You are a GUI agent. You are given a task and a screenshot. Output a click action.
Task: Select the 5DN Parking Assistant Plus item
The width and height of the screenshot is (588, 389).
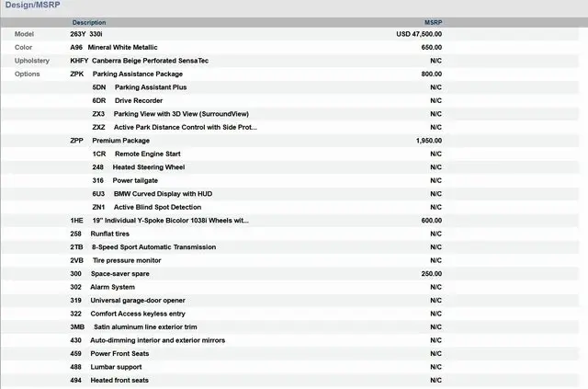(x=151, y=87)
